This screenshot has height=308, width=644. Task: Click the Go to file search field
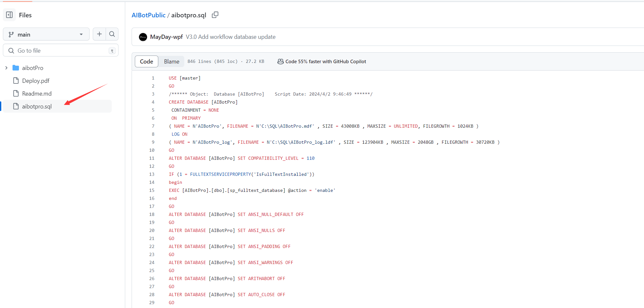61,50
